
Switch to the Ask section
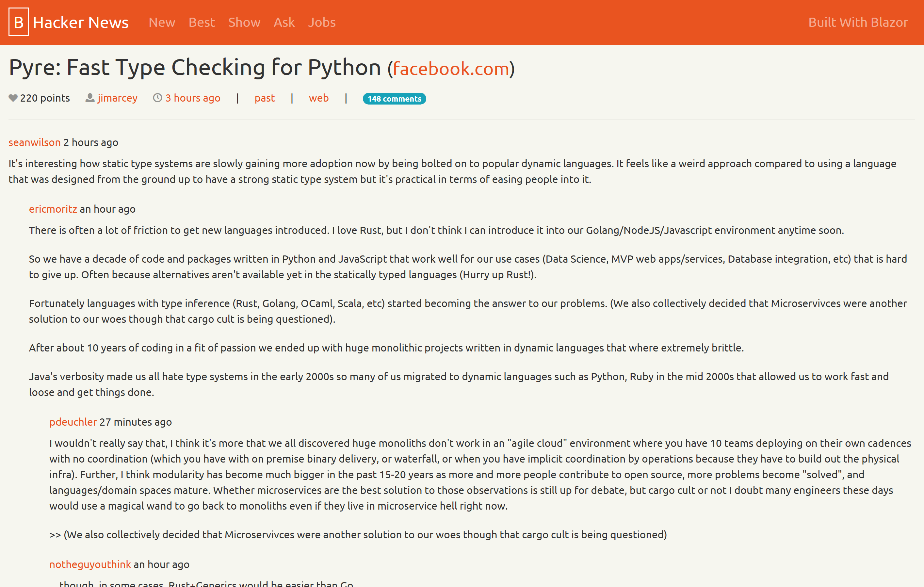click(x=284, y=22)
